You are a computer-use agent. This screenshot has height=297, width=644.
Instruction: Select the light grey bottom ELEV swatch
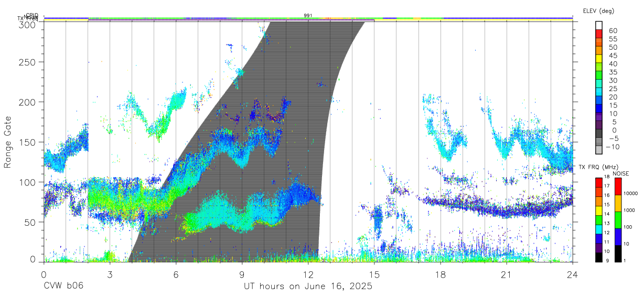pos(599,150)
